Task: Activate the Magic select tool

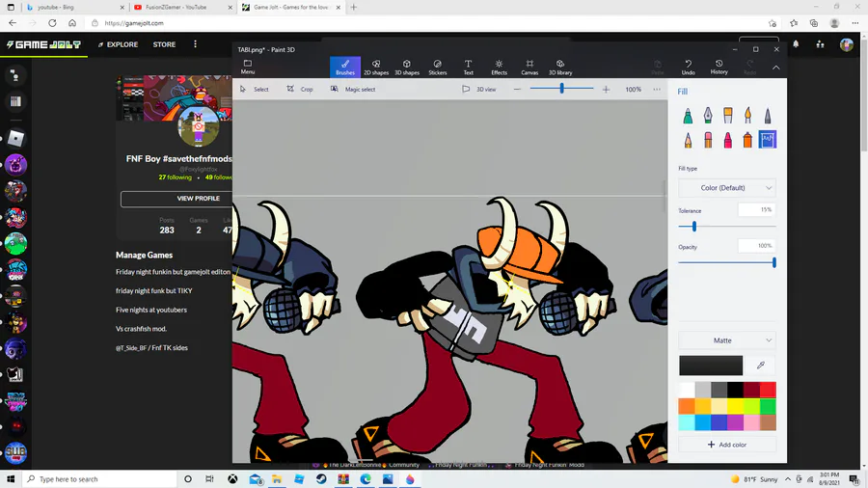Action: (x=353, y=89)
